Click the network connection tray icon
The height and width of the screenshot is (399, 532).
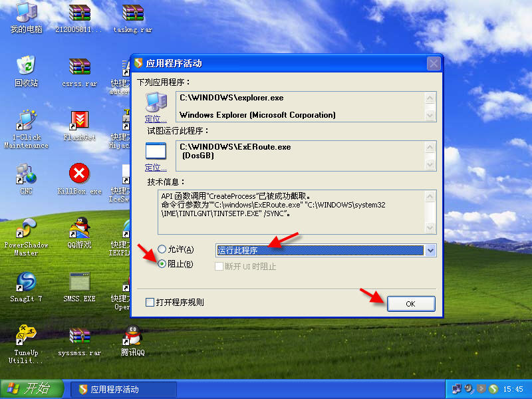point(457,389)
